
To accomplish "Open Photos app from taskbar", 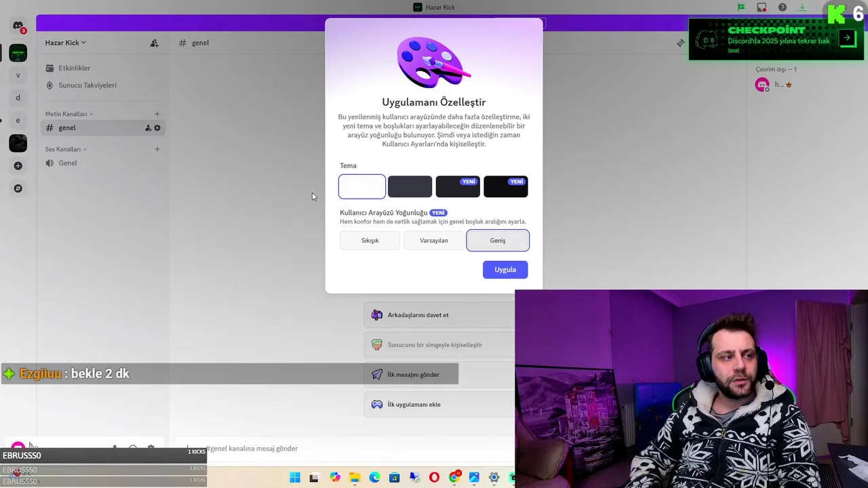I will click(x=474, y=478).
